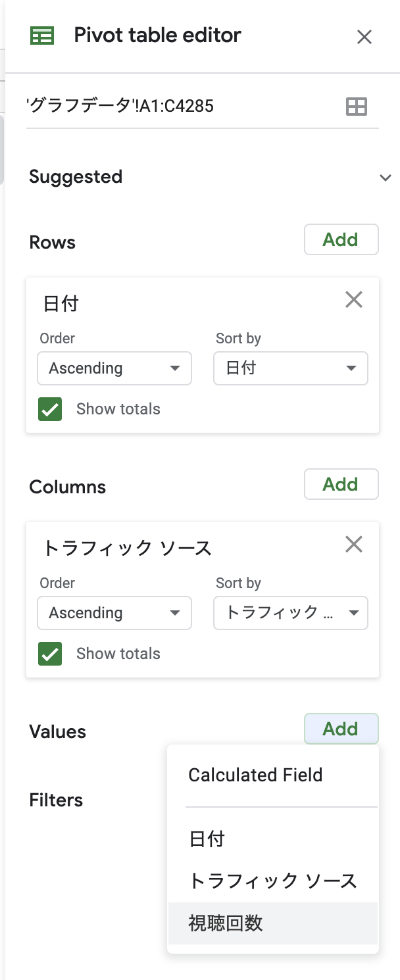Select トラフィック ソース in the Values menu

(x=273, y=881)
